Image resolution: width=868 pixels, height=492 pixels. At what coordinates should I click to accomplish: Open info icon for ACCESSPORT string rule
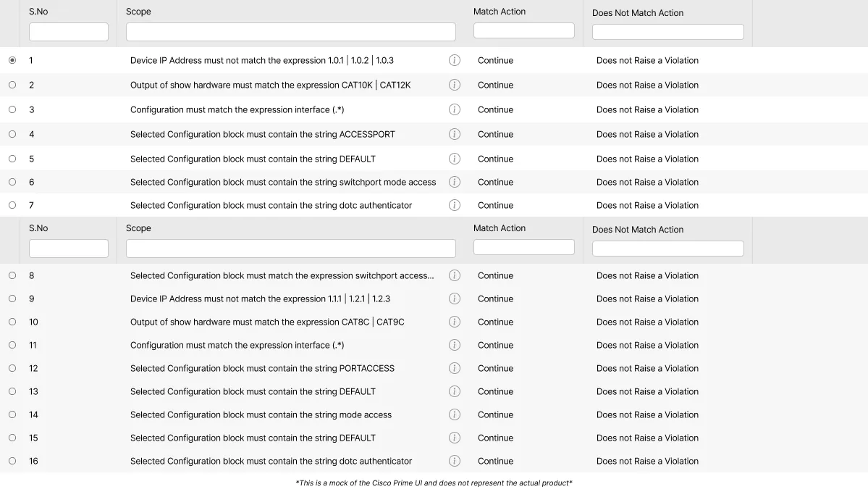tap(455, 134)
